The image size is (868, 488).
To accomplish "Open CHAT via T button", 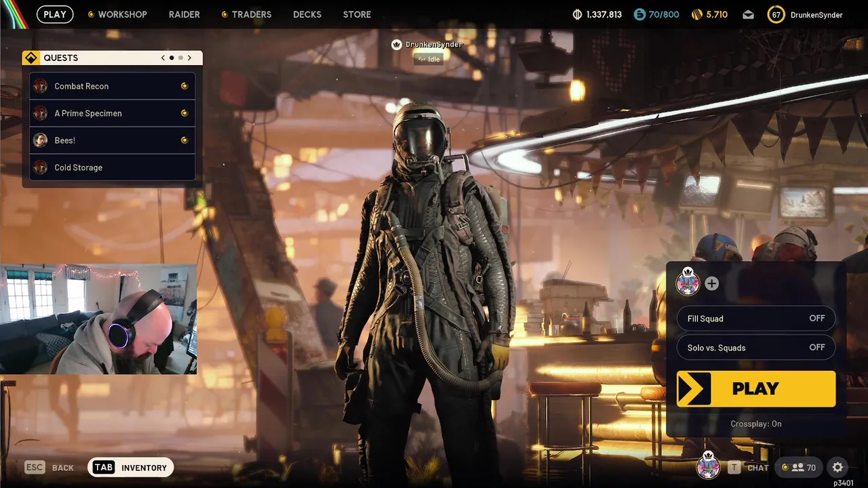I will pos(749,468).
